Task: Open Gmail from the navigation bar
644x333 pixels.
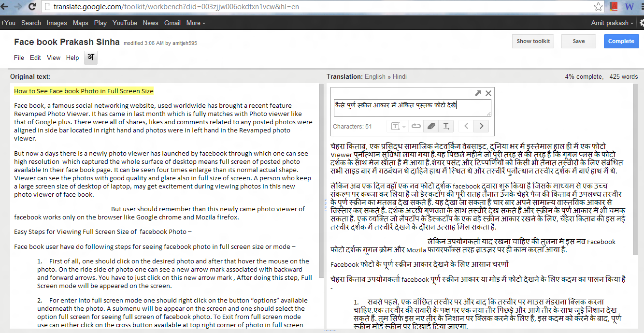Action: tap(172, 23)
